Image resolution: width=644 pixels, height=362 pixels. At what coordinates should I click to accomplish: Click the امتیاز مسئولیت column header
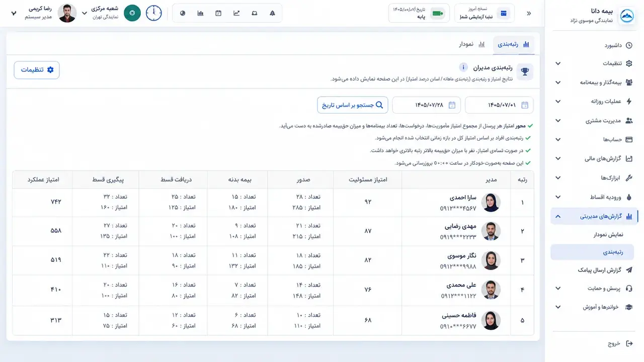coord(368,179)
